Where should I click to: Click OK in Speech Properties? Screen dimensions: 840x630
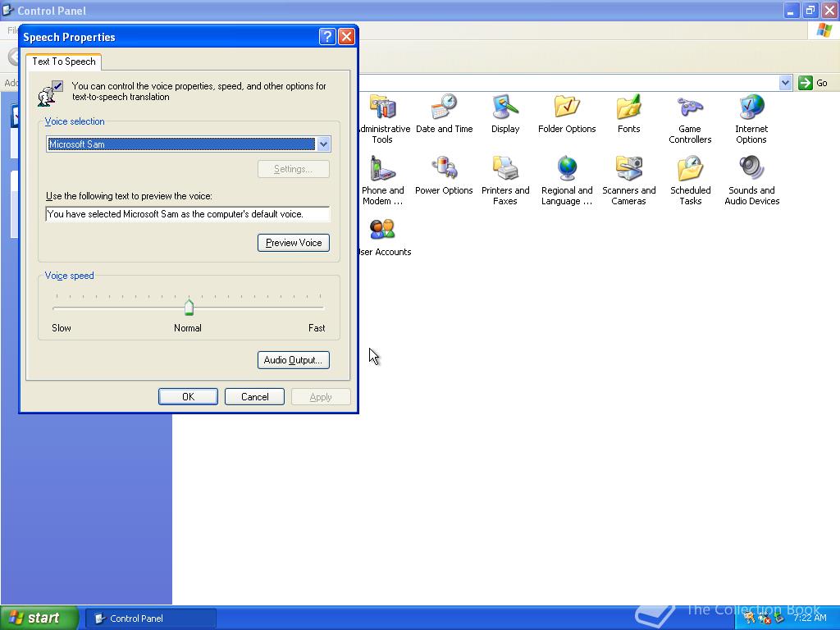pos(188,397)
